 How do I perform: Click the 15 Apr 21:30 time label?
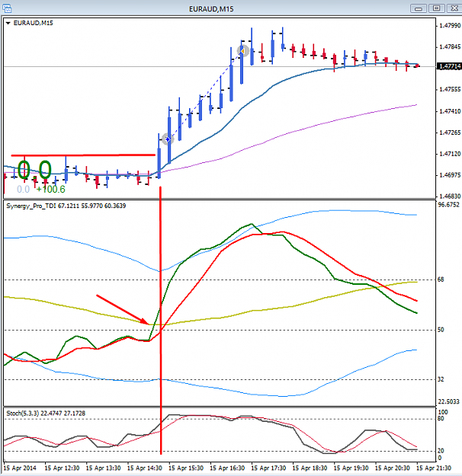coord(434,468)
